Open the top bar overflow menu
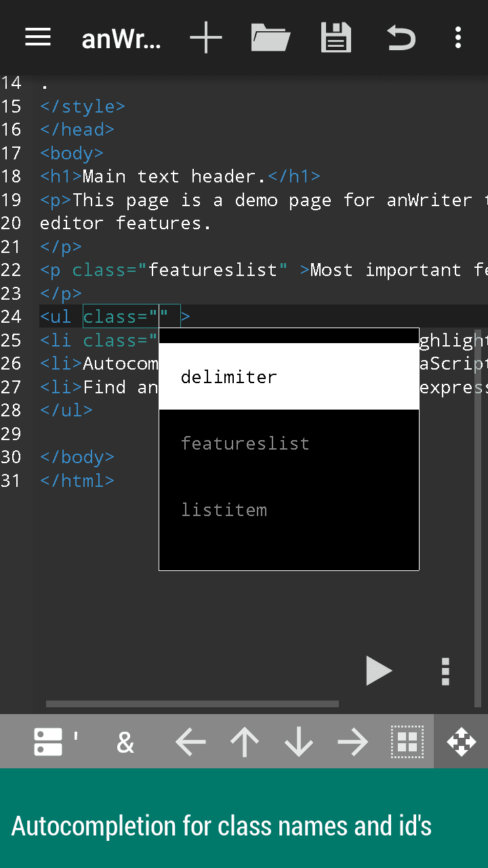 tap(459, 37)
